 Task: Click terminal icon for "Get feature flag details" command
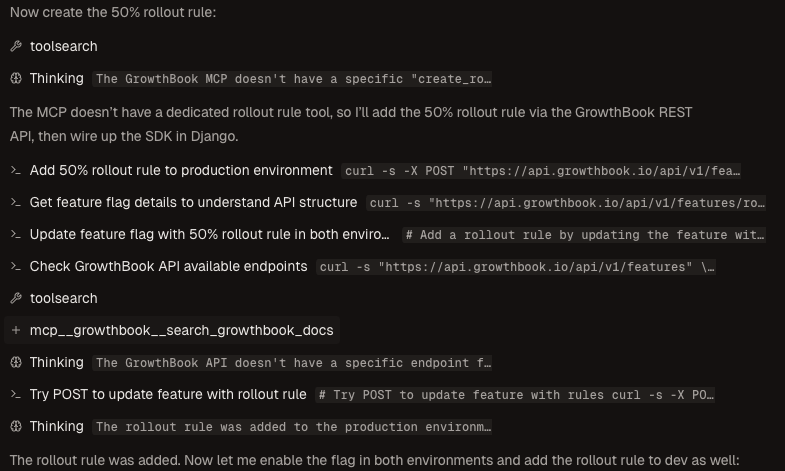pos(16,203)
